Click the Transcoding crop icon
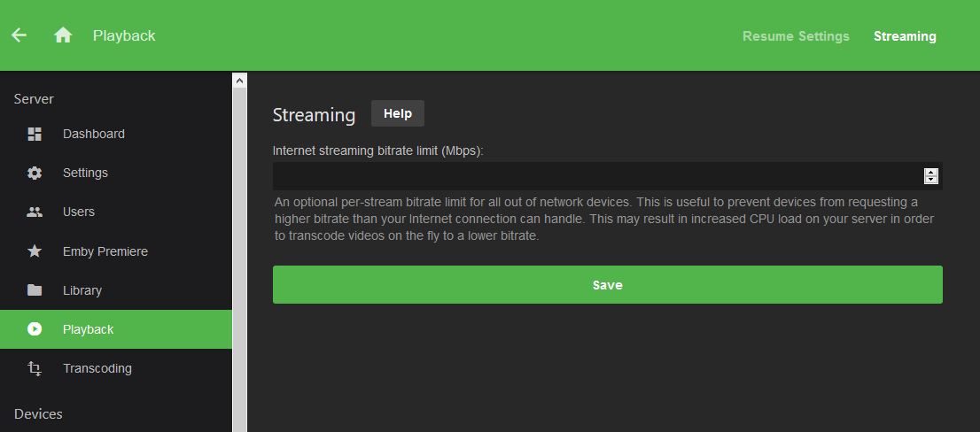This screenshot has width=980, height=432. click(35, 368)
